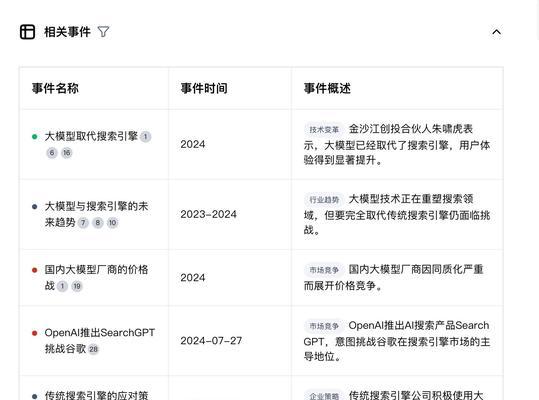Viewport: 539px width, 400px height.
Task: Click summary text 金沙江创投合伙人朱啸虎表示
Action: (x=397, y=137)
